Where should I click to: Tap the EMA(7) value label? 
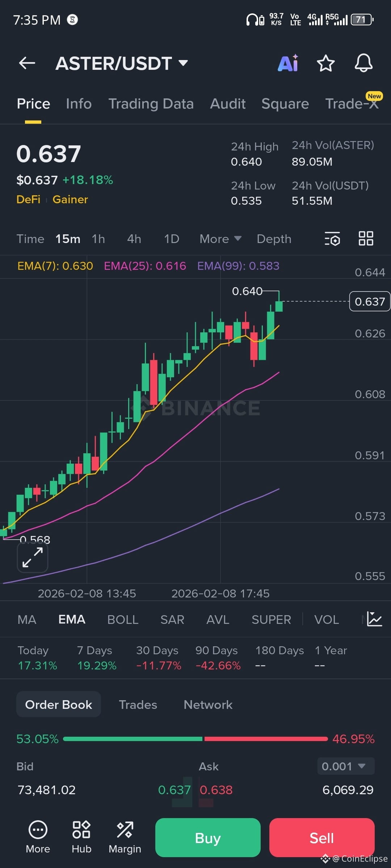(x=55, y=266)
